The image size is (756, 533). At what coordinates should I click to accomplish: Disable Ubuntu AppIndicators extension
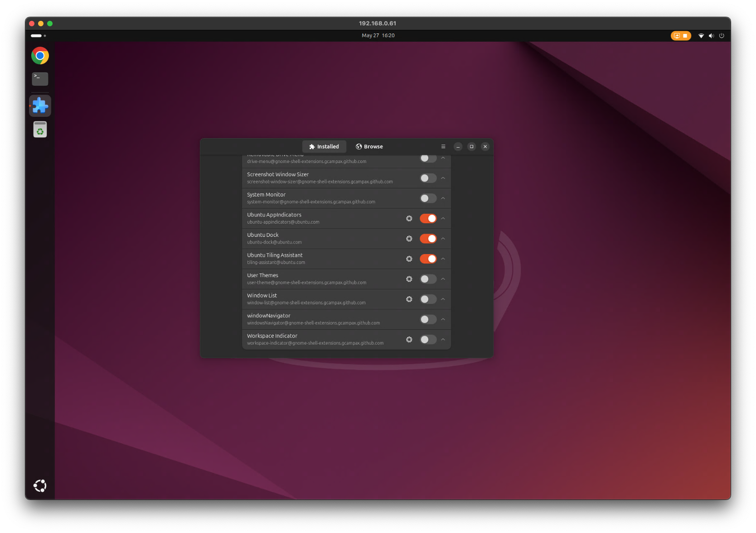(428, 219)
